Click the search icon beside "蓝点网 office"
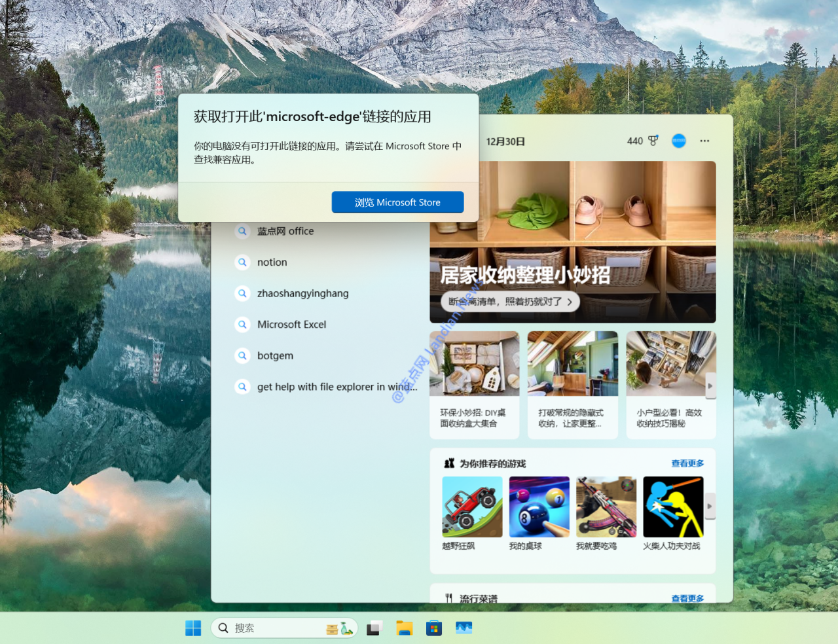Image resolution: width=838 pixels, height=644 pixels. point(242,231)
